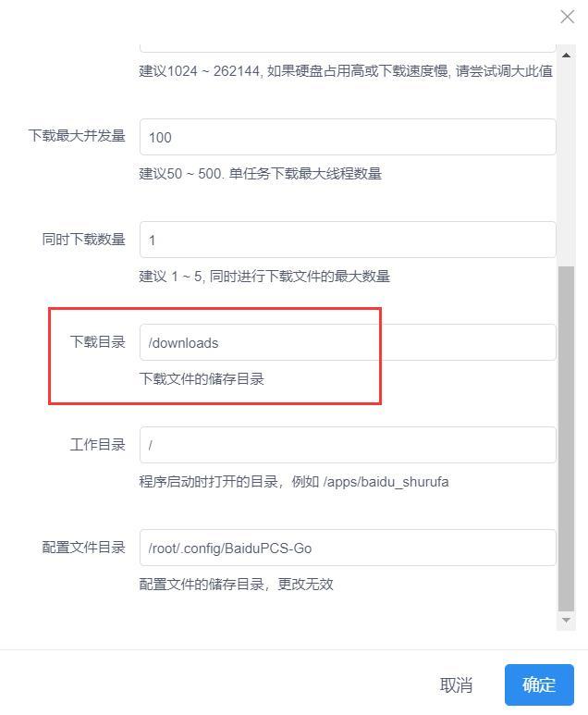Close the settings dialog with the X icon
Image resolution: width=588 pixels, height=715 pixels.
click(567, 17)
